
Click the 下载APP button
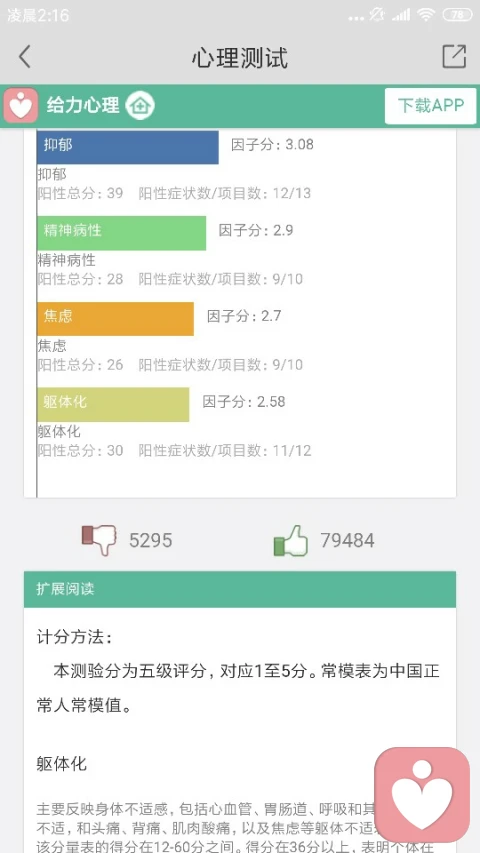[430, 106]
